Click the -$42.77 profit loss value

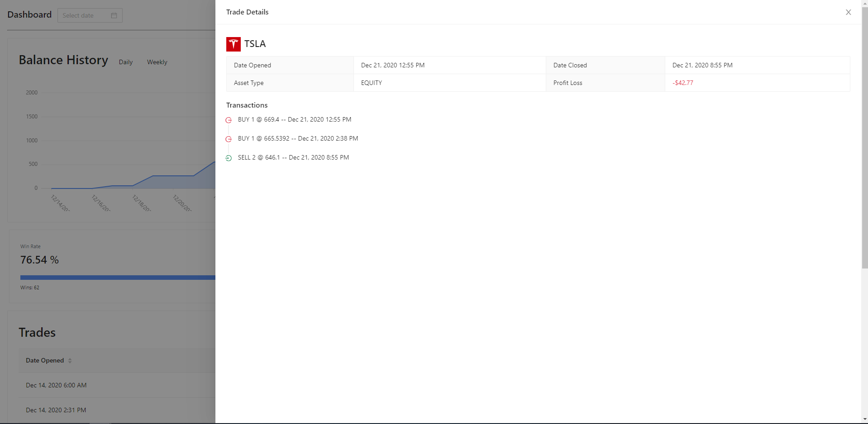pyautogui.click(x=682, y=83)
